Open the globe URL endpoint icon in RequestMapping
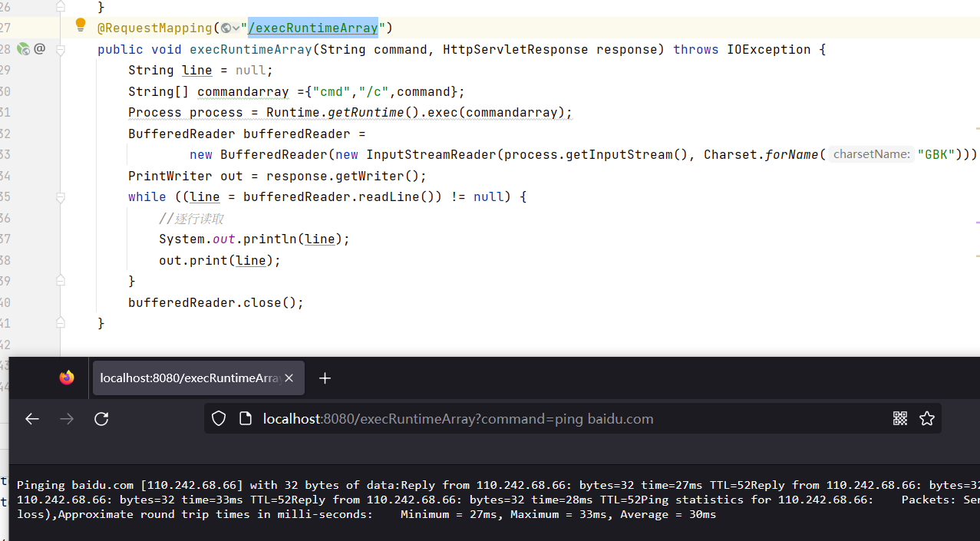980x541 pixels. point(226,28)
